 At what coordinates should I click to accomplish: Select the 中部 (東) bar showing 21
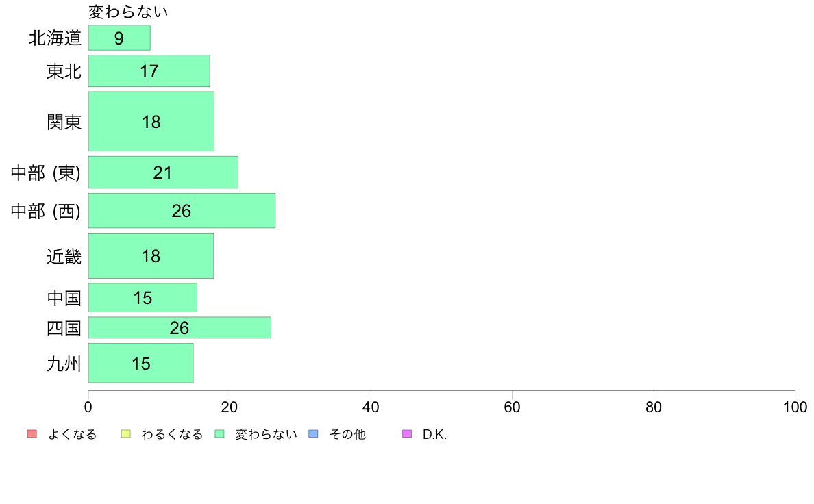point(163,172)
